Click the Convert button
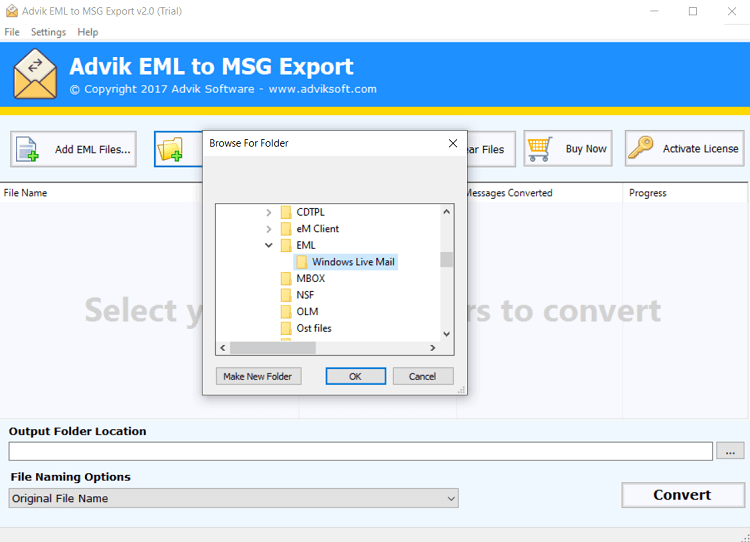 click(683, 495)
